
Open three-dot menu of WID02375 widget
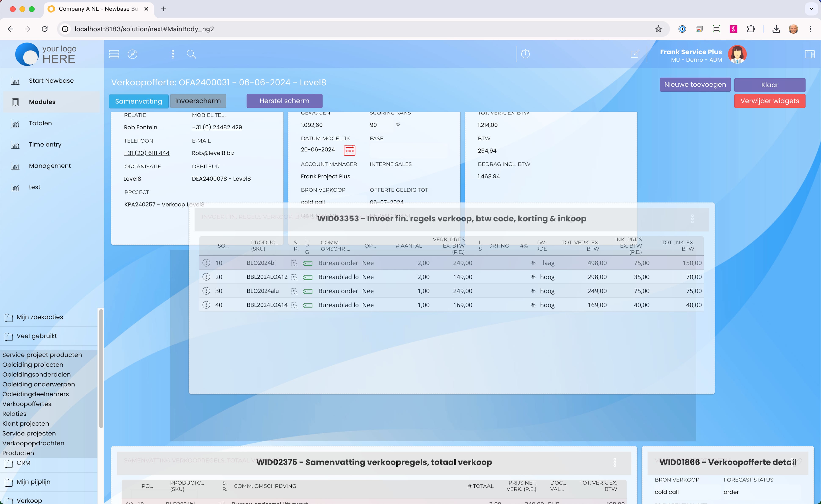point(615,462)
